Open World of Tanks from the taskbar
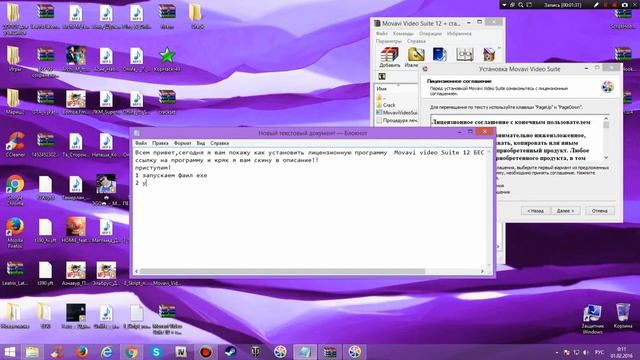 click(256, 352)
